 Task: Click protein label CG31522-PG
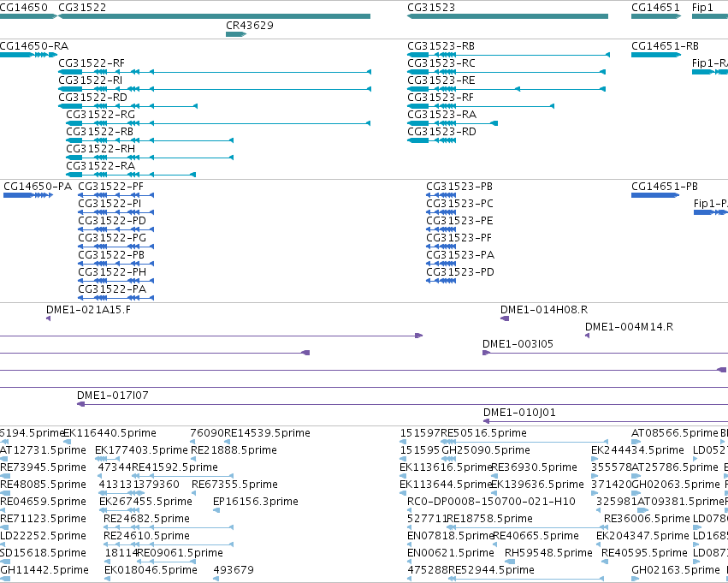[112, 238]
